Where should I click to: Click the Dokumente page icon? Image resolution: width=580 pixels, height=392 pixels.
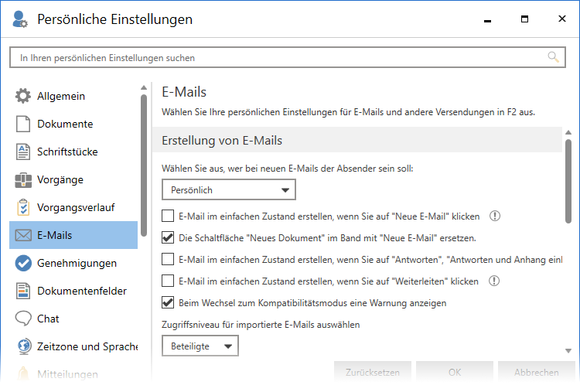[x=23, y=124]
